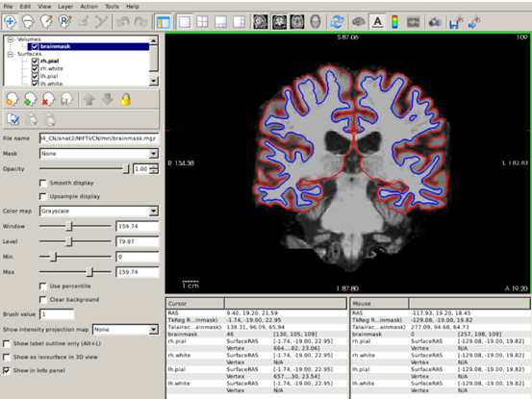
Task: Toggle Show in Info panel checkbox
Action: tap(7, 370)
